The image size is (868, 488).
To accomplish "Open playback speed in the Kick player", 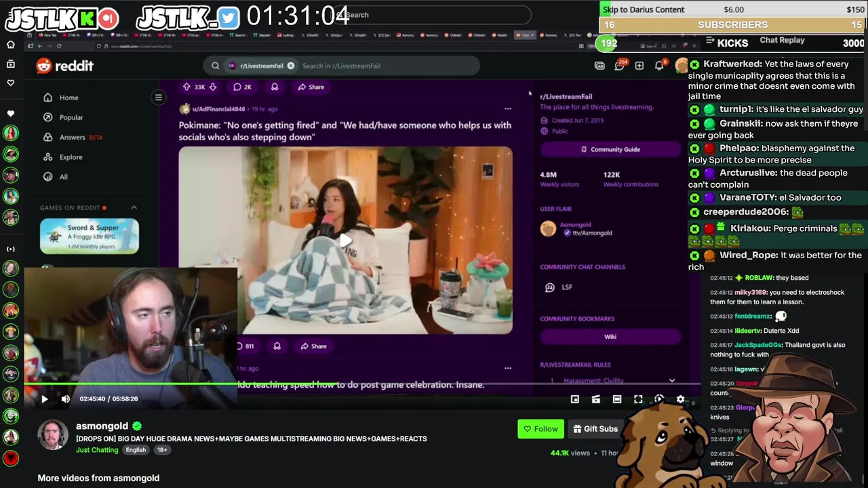I will 659,400.
